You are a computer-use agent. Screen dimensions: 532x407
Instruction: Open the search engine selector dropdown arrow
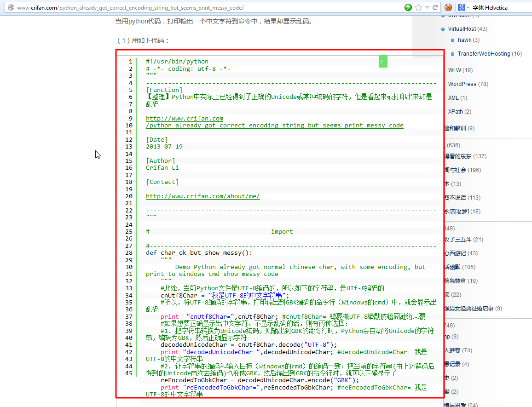click(468, 7)
